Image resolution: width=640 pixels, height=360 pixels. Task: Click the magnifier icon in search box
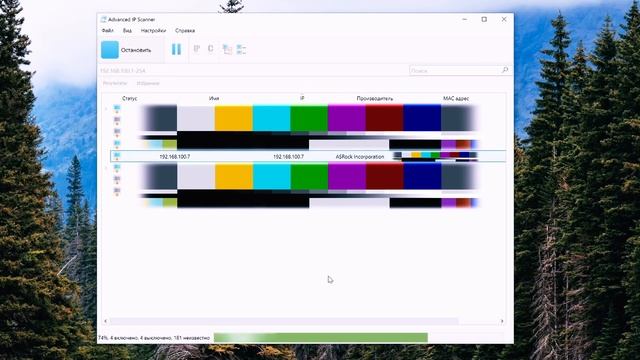[x=505, y=70]
